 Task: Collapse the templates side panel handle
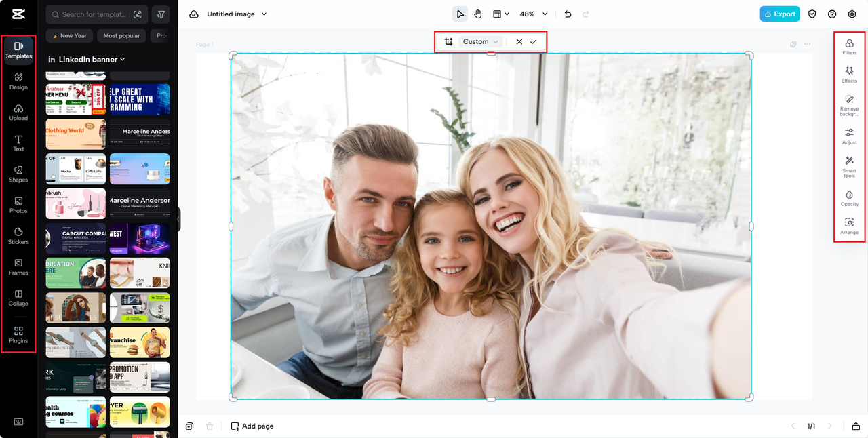click(x=179, y=219)
